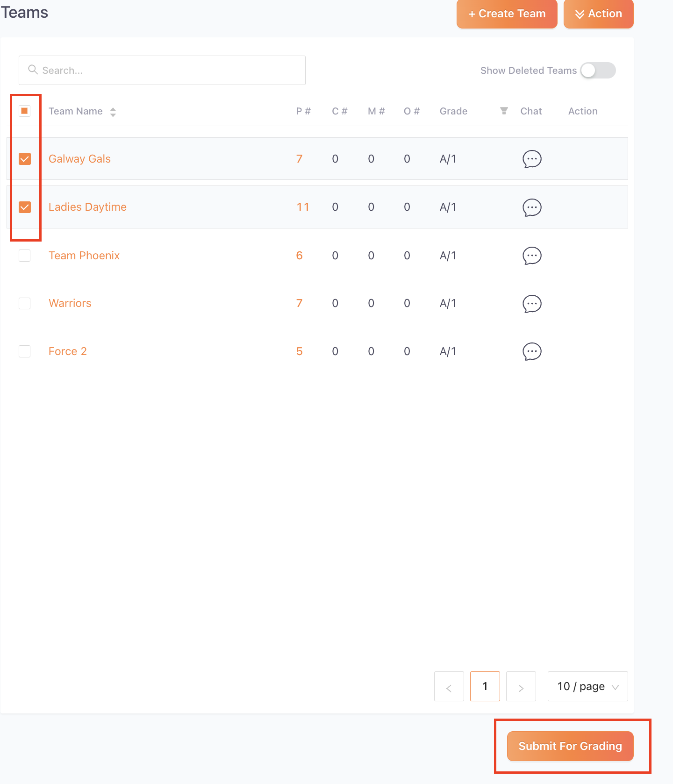Open chat for Warriors team
673x784 pixels.
(532, 304)
